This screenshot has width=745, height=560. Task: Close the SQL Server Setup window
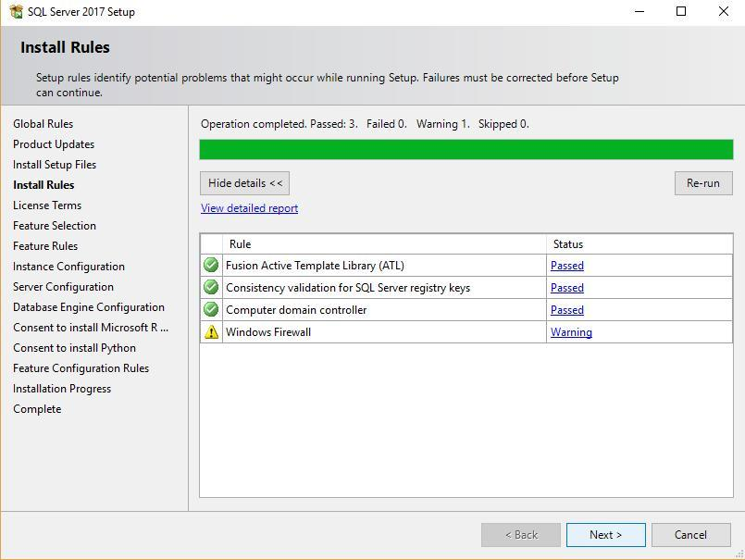[x=723, y=11]
